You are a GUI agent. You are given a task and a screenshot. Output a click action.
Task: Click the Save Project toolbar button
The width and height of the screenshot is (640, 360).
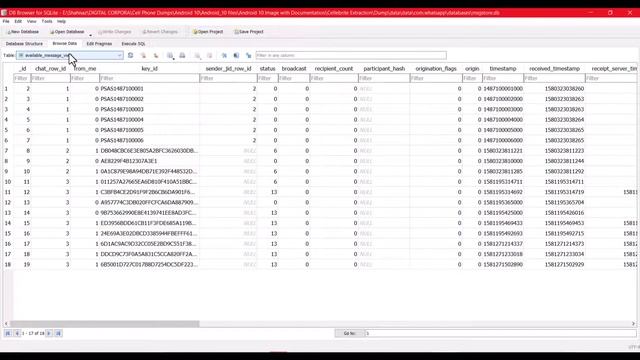click(x=249, y=32)
